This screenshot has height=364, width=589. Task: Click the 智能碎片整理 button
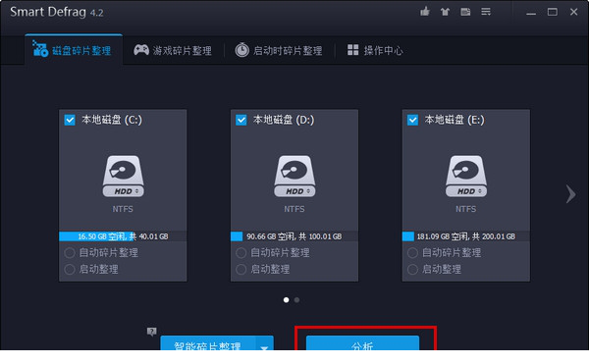(208, 343)
